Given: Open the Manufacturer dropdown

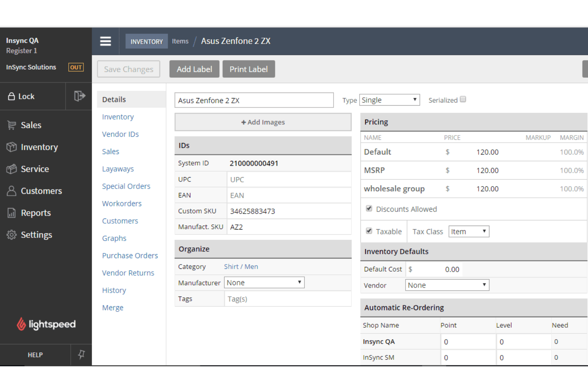Looking at the screenshot, I should pyautogui.click(x=264, y=282).
